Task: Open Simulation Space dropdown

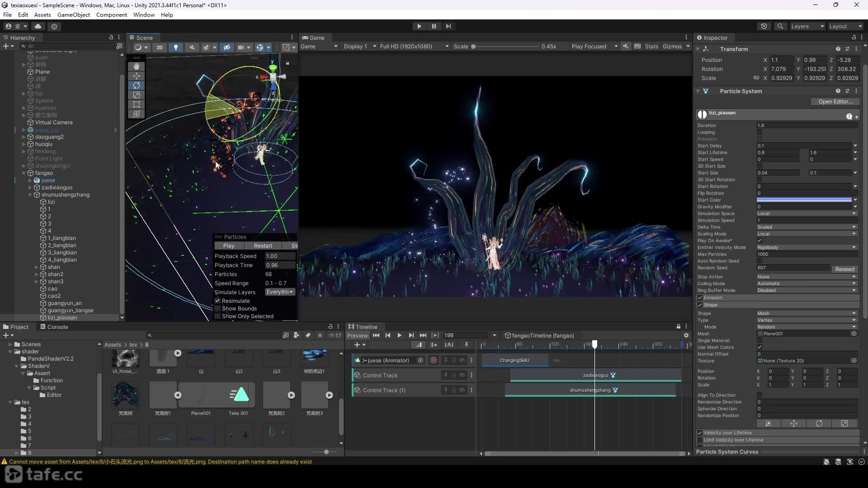Action: [x=807, y=214]
